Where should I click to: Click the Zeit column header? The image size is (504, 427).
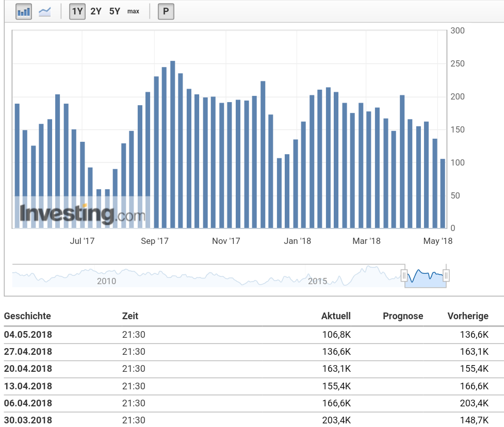130,316
